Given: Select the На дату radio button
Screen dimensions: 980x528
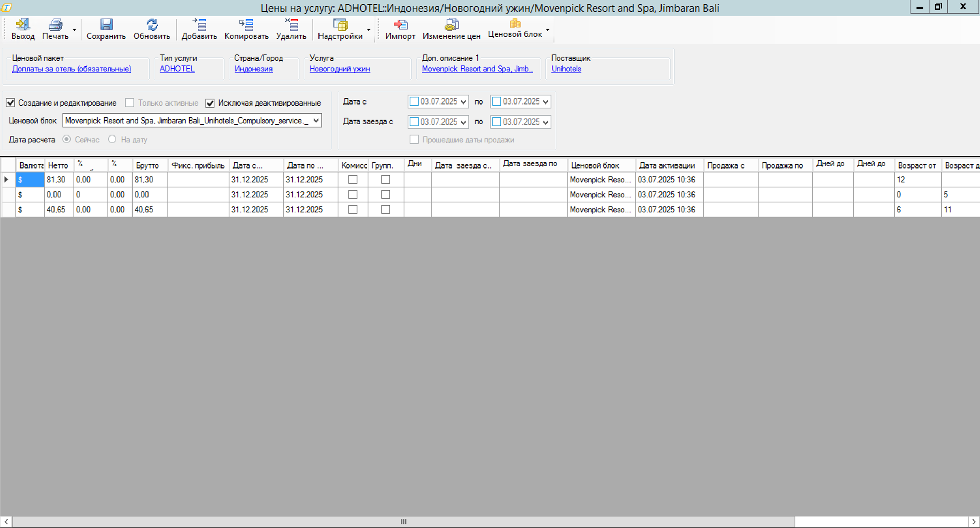Looking at the screenshot, I should [x=112, y=139].
